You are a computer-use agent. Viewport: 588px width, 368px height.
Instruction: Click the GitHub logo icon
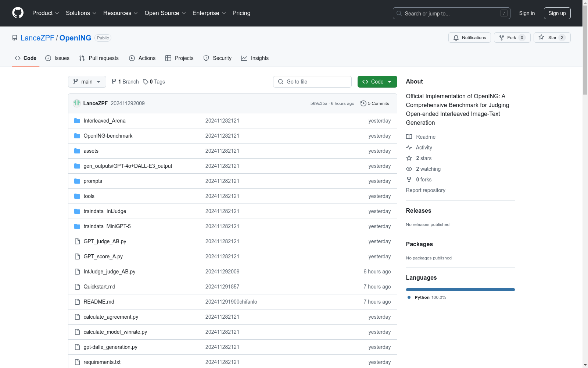coord(18,13)
